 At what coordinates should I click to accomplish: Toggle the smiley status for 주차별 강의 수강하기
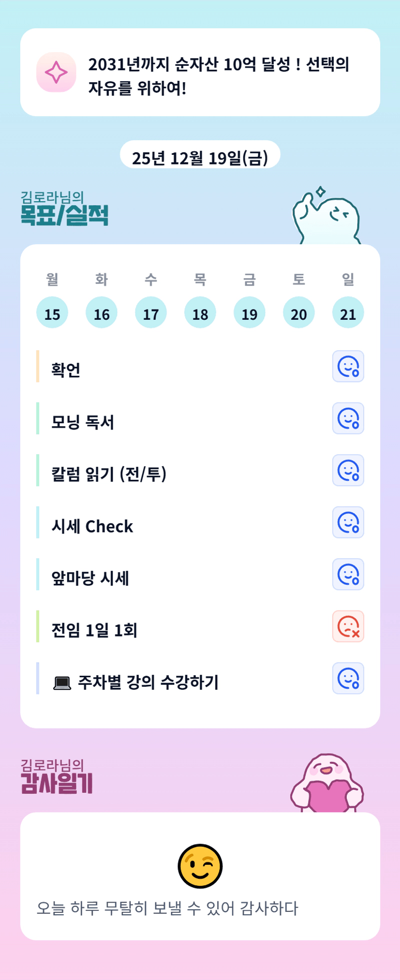(x=348, y=678)
